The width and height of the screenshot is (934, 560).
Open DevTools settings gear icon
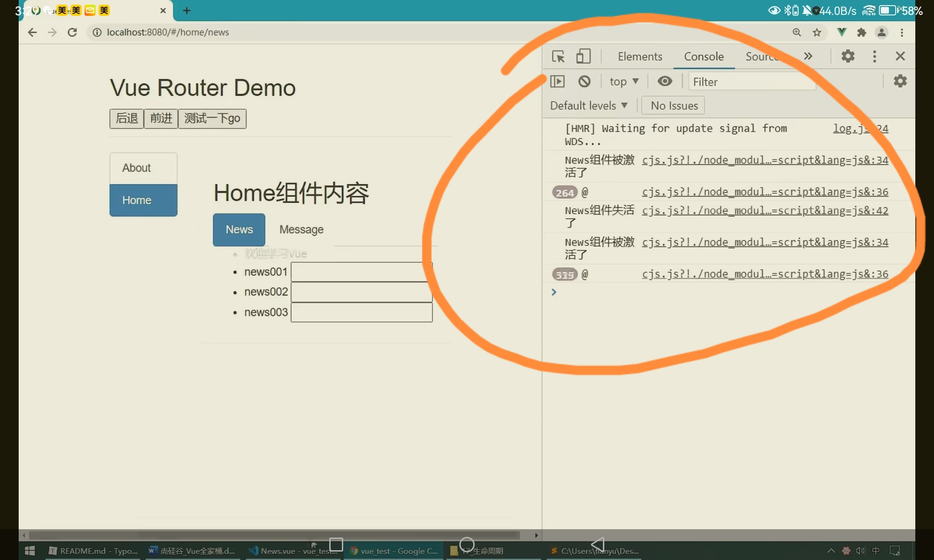click(x=848, y=56)
